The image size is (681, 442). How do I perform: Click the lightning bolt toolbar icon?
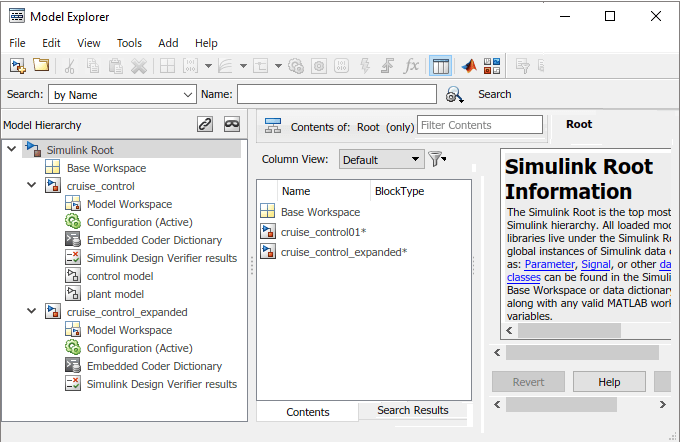pyautogui.click(x=365, y=66)
